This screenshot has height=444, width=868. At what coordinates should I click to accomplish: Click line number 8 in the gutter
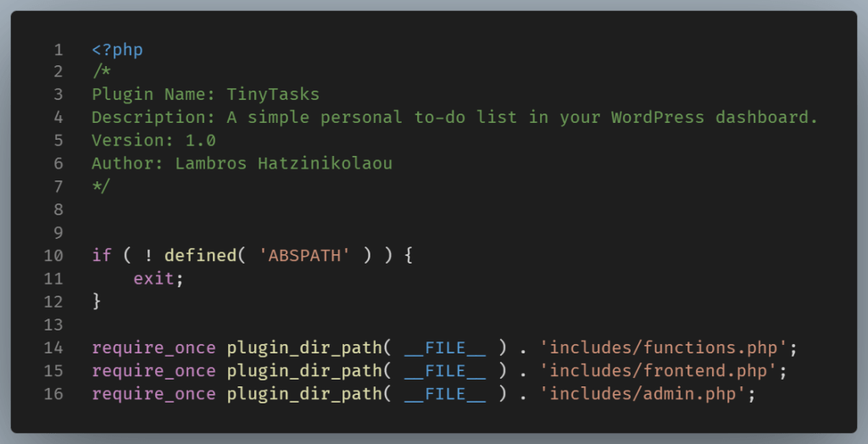(x=58, y=210)
